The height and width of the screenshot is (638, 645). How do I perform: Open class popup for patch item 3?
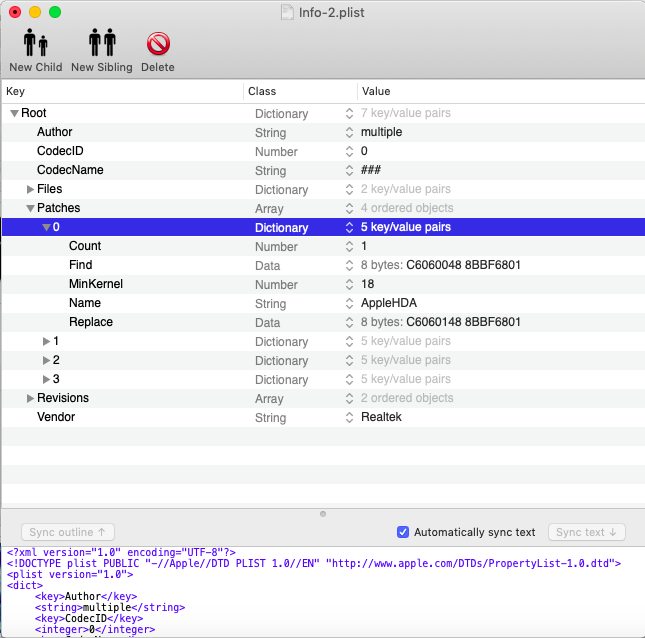coord(349,379)
